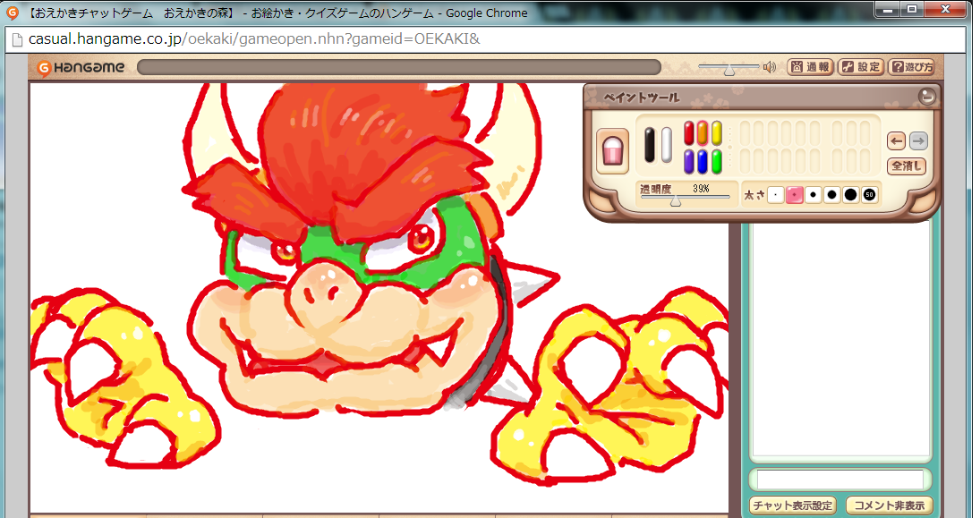980x518 pixels.
Task: Select the third brush thickness dot
Action: pyautogui.click(x=814, y=195)
